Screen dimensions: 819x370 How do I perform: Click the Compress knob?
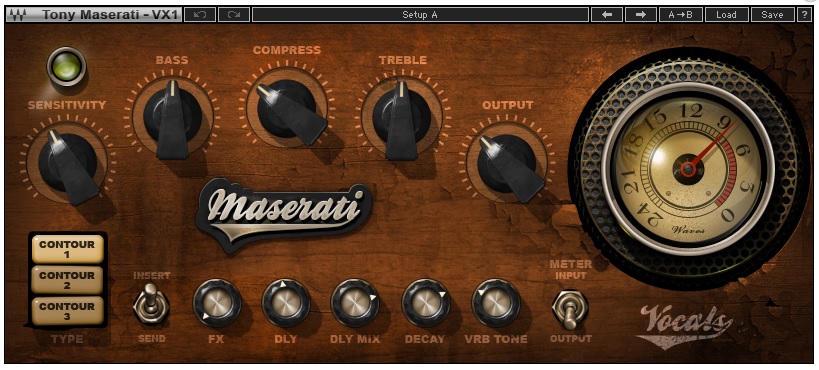(x=287, y=109)
